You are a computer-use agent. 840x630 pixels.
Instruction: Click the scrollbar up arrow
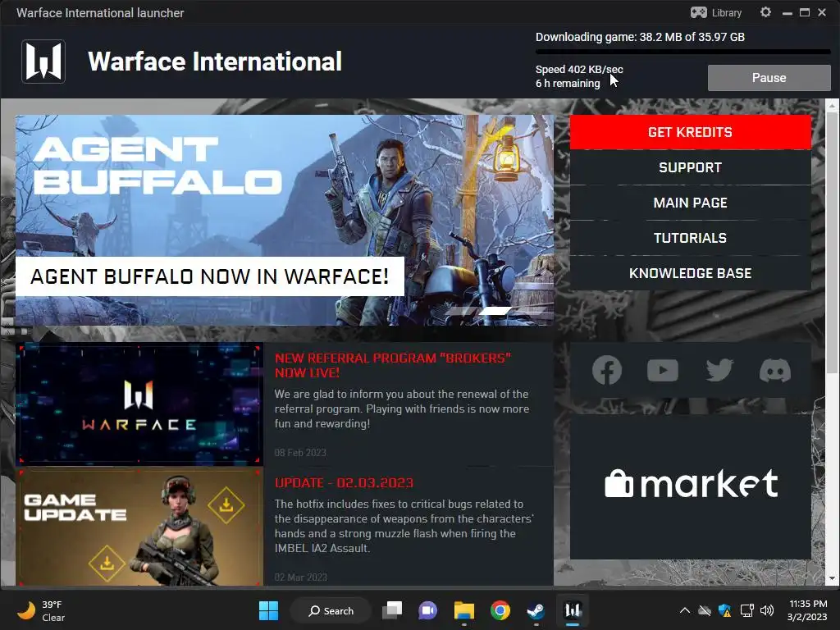(832, 106)
